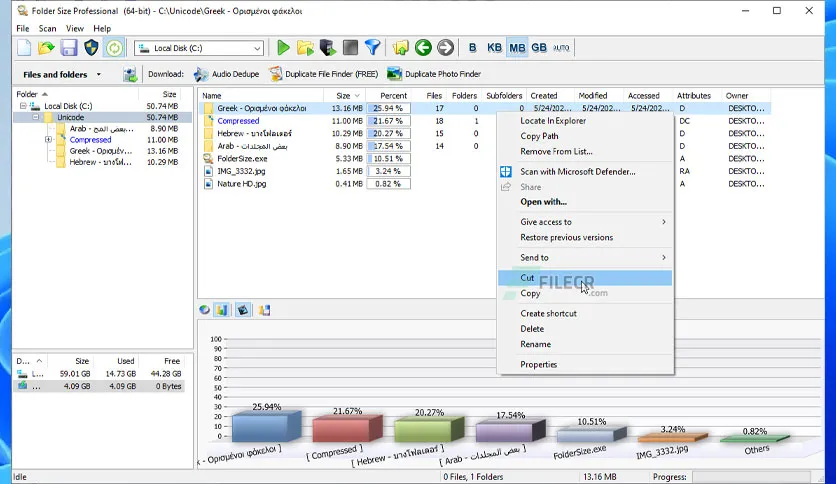Navigate forward with gray arrow icon

coord(445,48)
